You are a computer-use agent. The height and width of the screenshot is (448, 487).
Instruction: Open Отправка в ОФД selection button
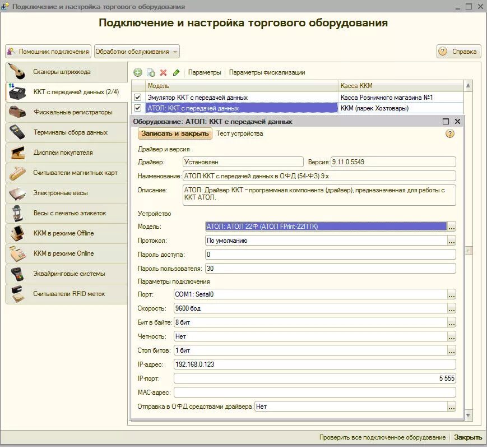[x=451, y=407]
